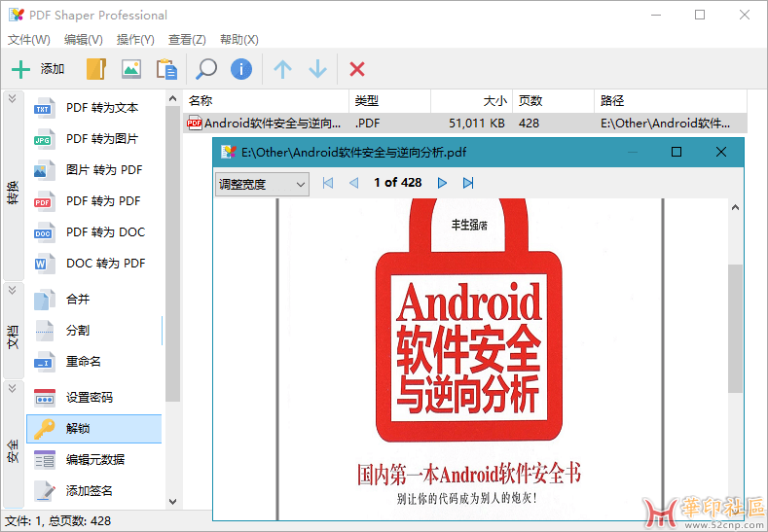768x532 pixels.
Task: Open the 操作(Y) menu
Action: point(135,40)
